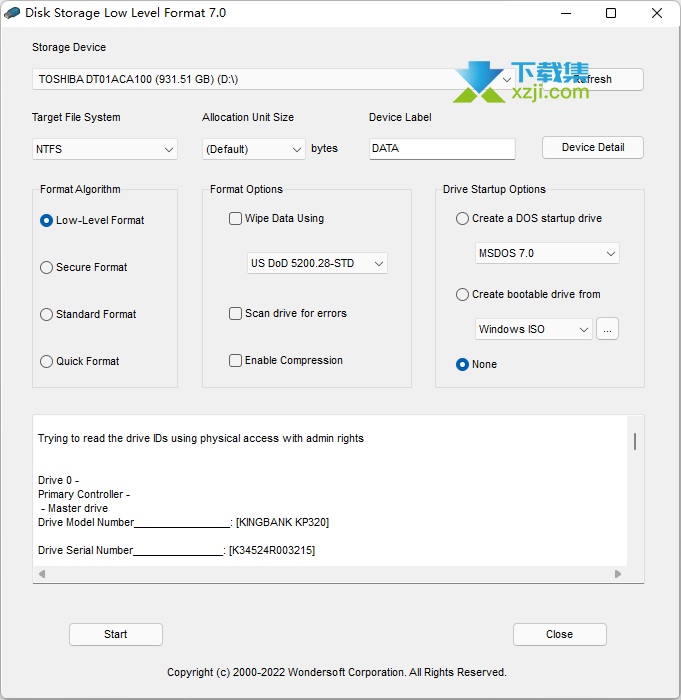Click the 'Drive 0 -' log line
This screenshot has height=700, width=681.
[58, 480]
